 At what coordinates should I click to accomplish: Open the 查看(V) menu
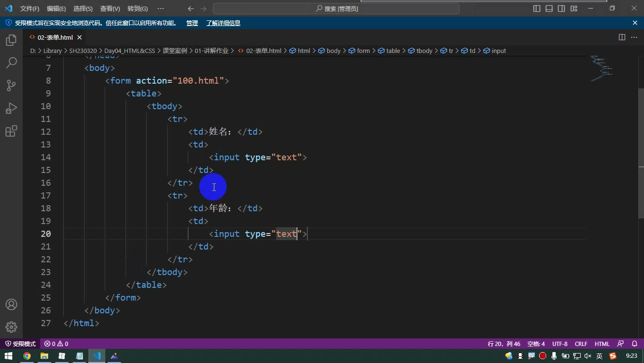tap(110, 9)
